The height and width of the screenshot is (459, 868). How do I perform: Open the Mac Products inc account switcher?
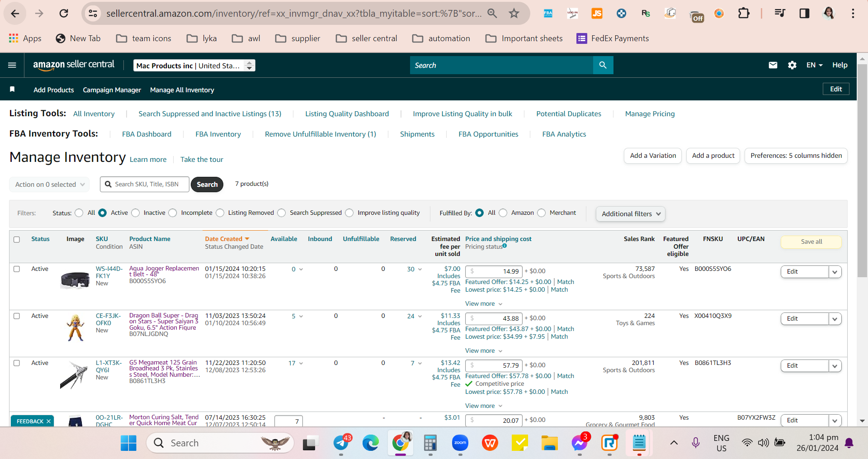click(x=194, y=66)
